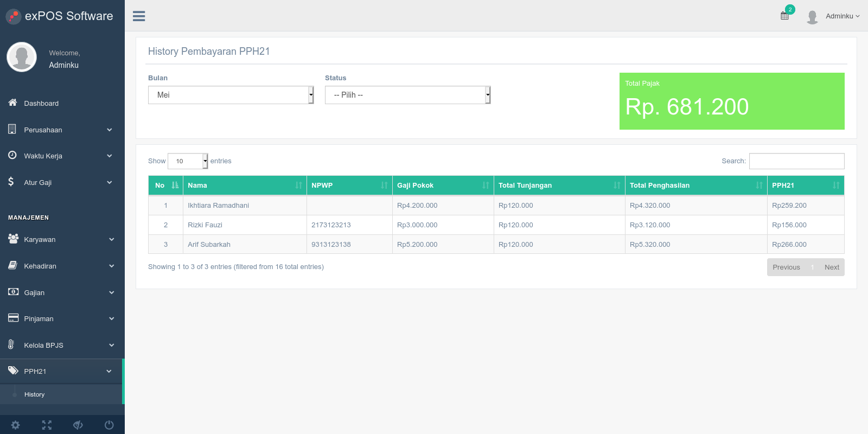Click the power logout icon

tap(109, 425)
